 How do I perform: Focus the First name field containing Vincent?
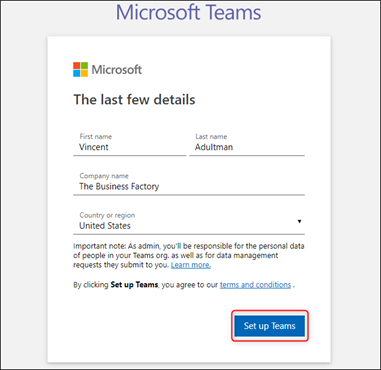[x=130, y=144]
